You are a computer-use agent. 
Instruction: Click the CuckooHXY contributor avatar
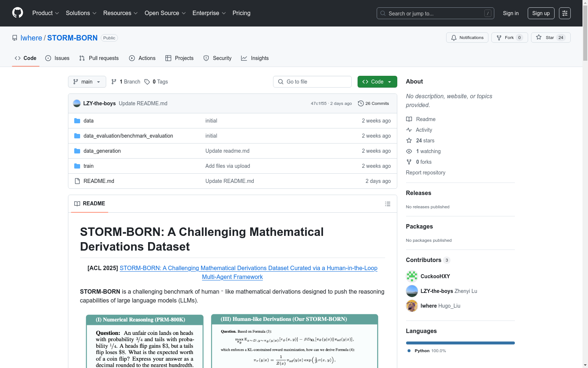click(412, 276)
